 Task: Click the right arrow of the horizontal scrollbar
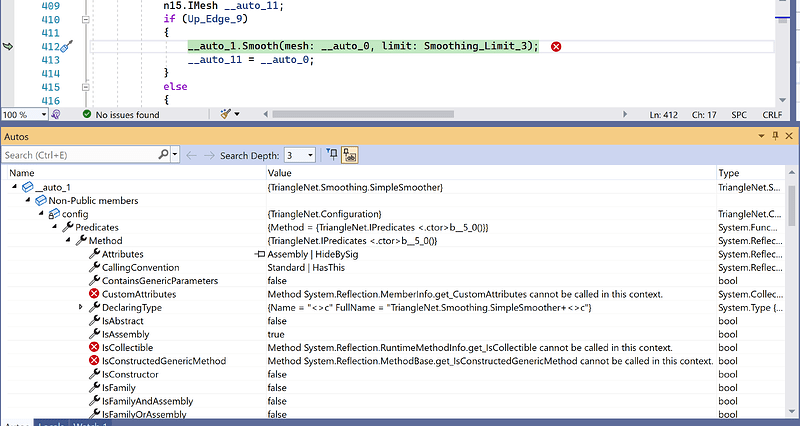(x=625, y=114)
